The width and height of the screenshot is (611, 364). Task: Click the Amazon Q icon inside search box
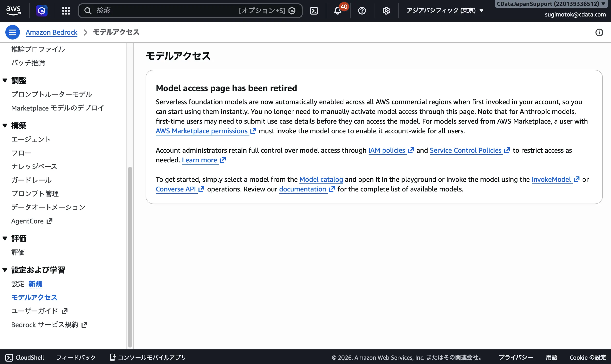point(292,11)
